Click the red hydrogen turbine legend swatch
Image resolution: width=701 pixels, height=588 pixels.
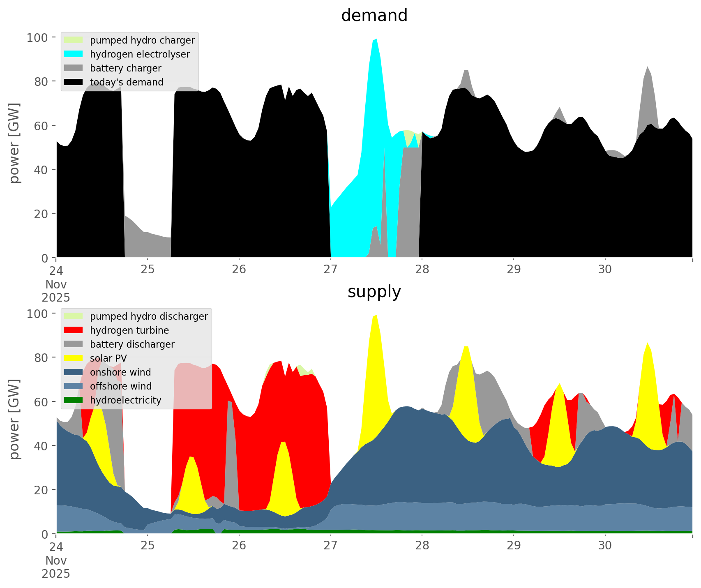point(74,330)
